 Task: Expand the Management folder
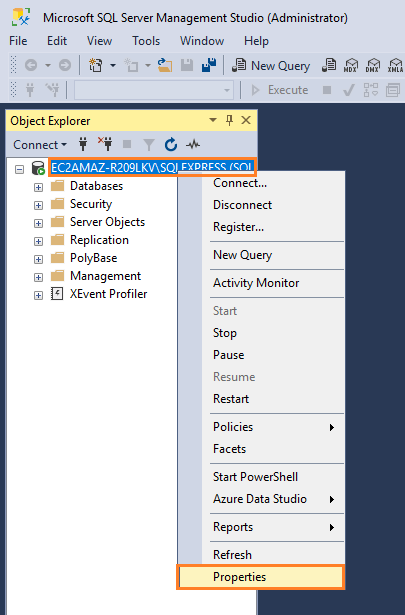38,277
